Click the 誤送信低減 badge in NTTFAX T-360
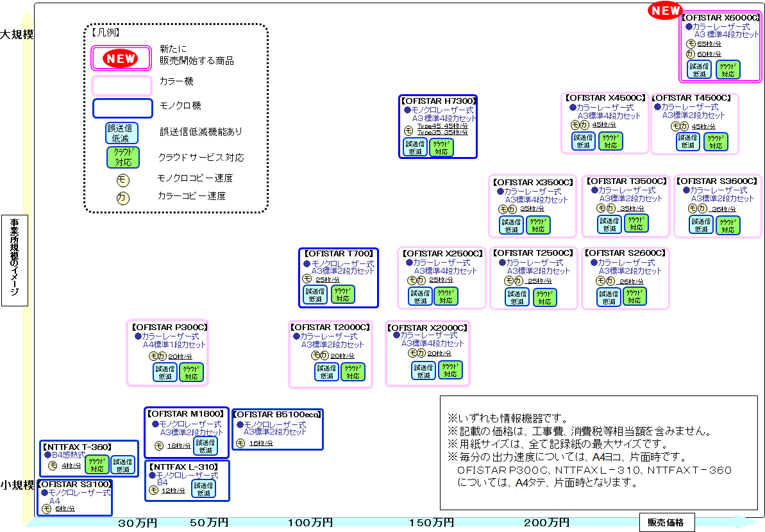 point(122,465)
